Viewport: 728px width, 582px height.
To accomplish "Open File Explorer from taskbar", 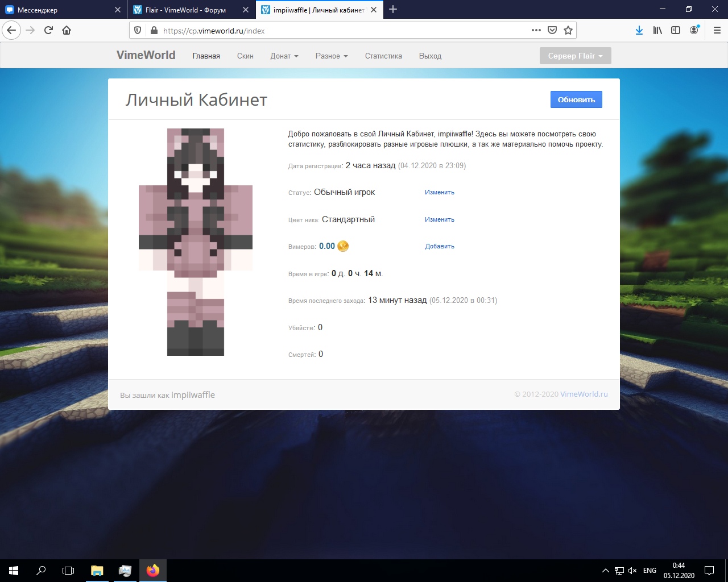I will tap(97, 571).
